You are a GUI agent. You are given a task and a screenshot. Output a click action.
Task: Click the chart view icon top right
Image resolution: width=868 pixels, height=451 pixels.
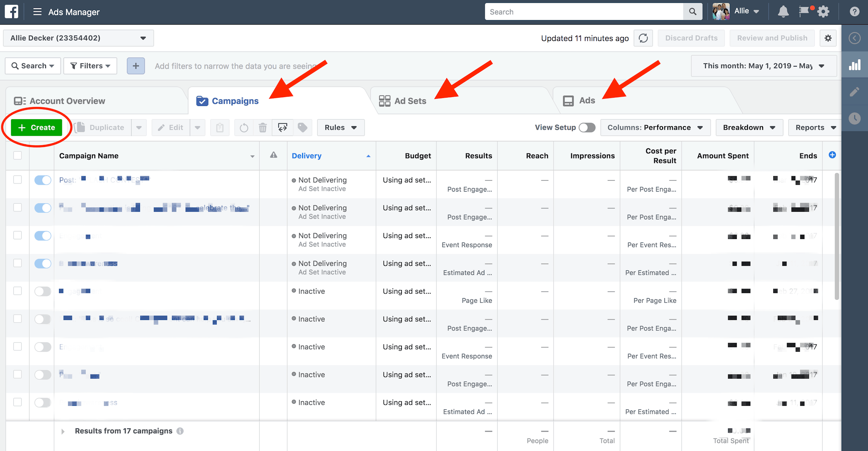click(x=856, y=65)
